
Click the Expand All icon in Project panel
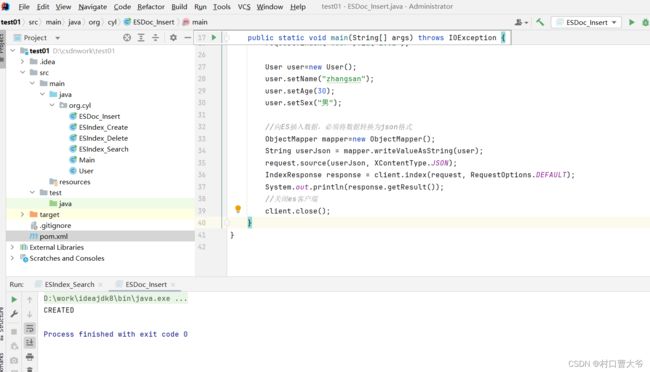click(x=141, y=37)
